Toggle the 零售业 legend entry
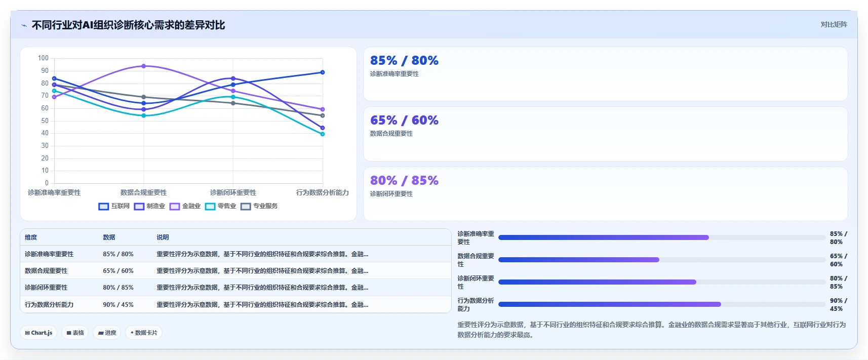Screen dimensions: 868x360 (221, 206)
